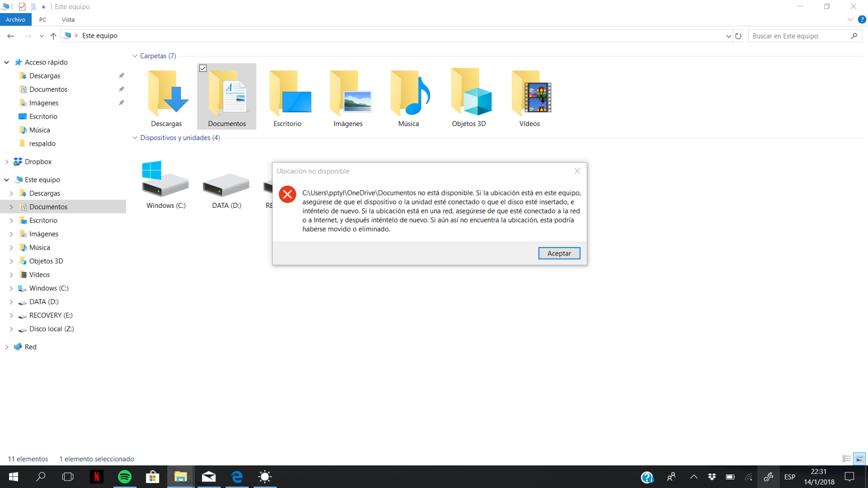Image resolution: width=868 pixels, height=488 pixels.
Task: Open the quick access toolbar customize dropdown
Action: coord(44,7)
